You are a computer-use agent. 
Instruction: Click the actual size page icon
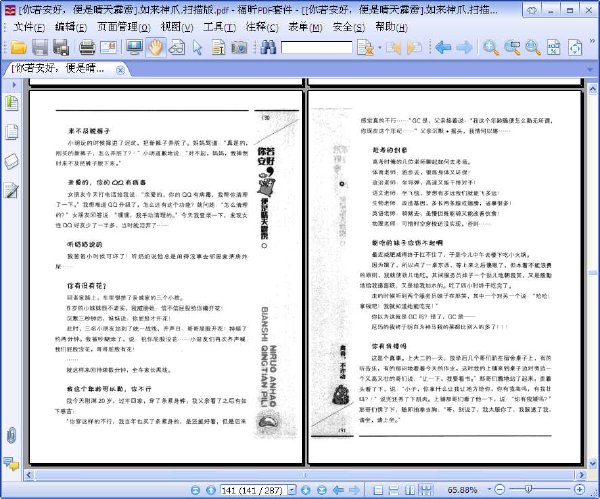tap(554, 48)
